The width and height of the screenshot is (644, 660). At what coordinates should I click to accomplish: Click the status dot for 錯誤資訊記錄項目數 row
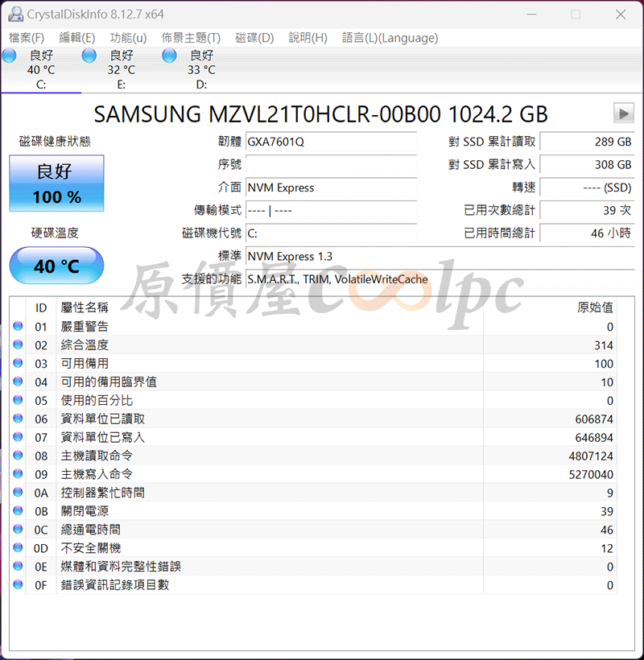[x=18, y=584]
